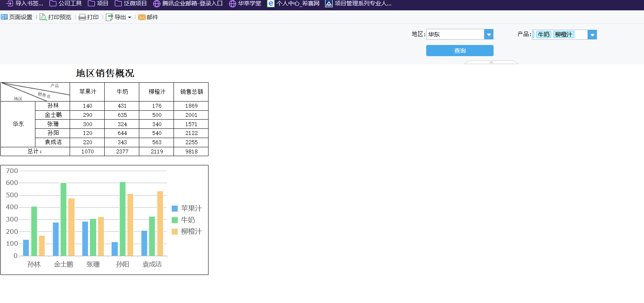Click the 孙林 chart axis label

point(34,265)
